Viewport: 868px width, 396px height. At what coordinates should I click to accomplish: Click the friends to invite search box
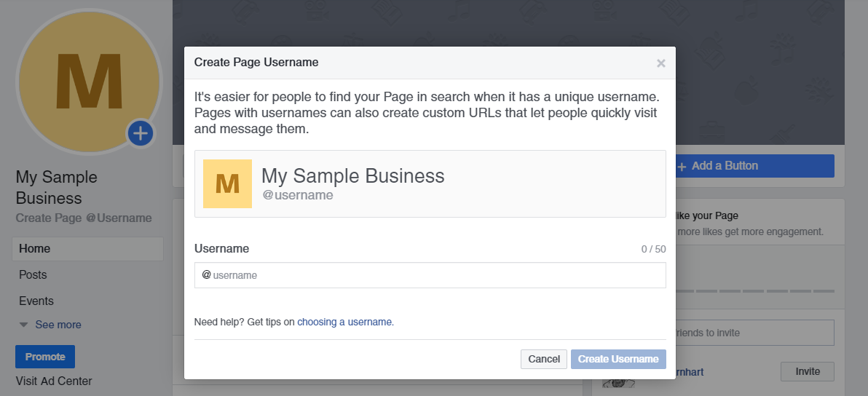754,333
